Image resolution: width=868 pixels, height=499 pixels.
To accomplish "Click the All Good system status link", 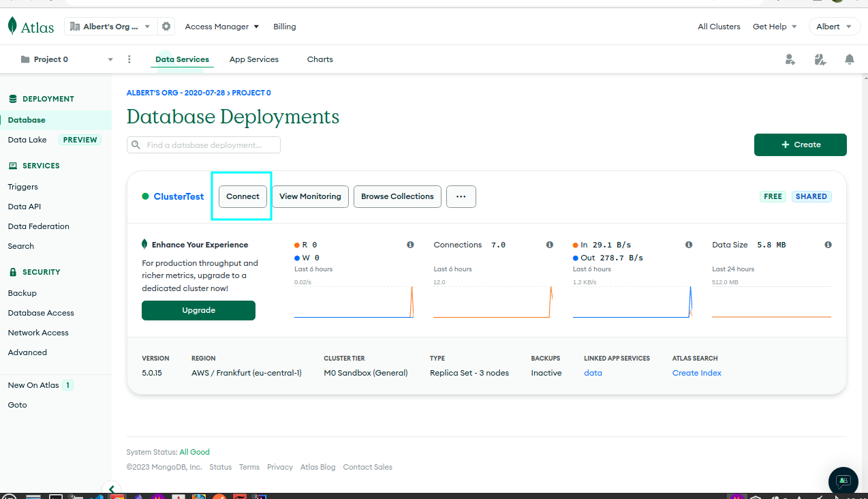I will pos(195,452).
